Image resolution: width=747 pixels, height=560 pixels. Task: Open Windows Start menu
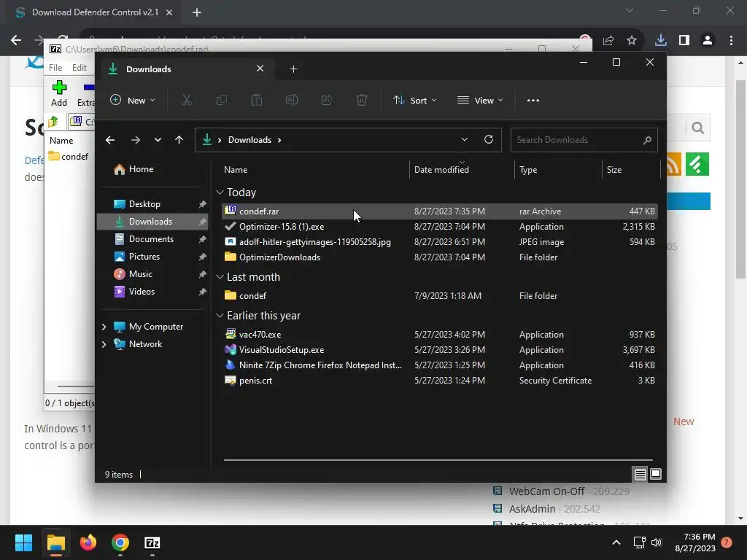[x=23, y=542]
